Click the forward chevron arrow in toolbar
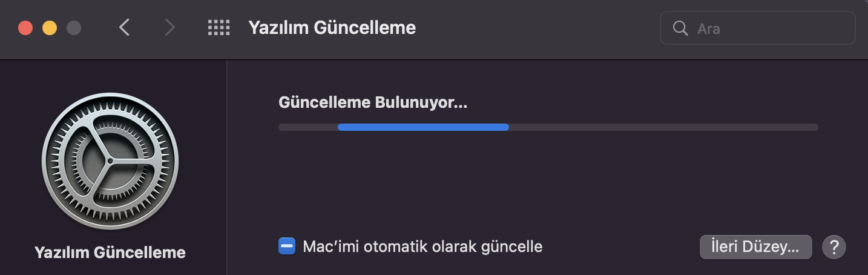The image size is (868, 275). (170, 27)
